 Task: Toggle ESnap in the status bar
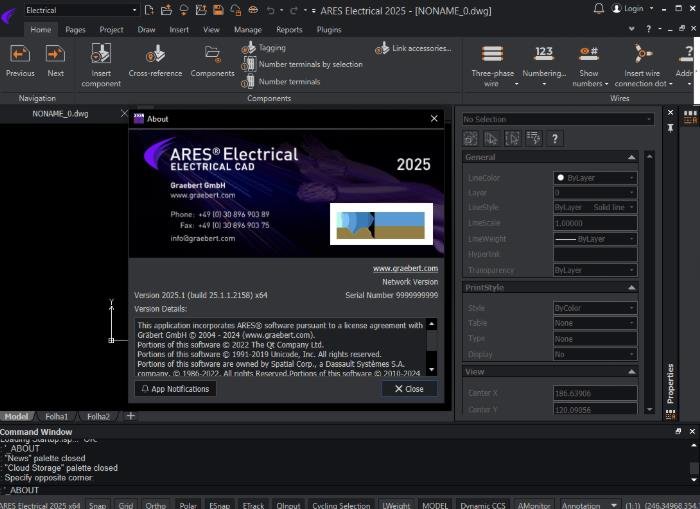coord(220,505)
